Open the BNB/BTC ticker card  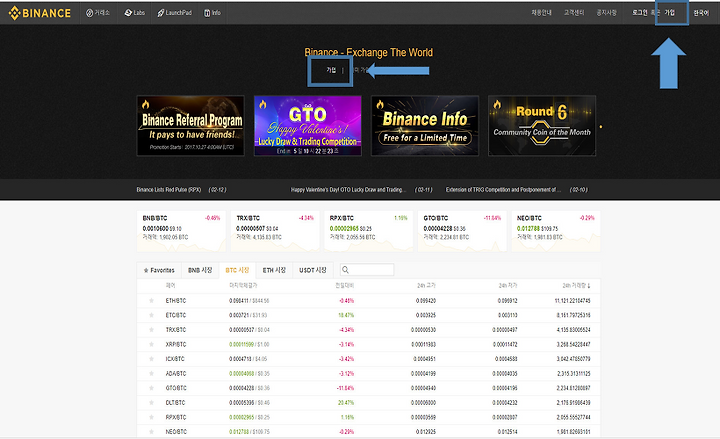pos(181,231)
